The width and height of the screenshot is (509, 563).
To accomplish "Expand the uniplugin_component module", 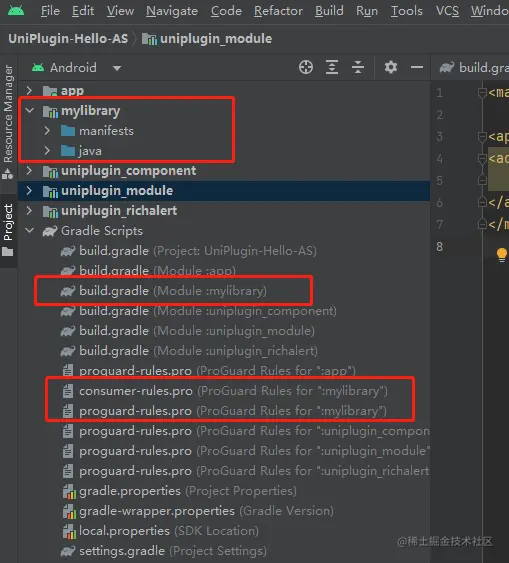I will [x=29, y=171].
